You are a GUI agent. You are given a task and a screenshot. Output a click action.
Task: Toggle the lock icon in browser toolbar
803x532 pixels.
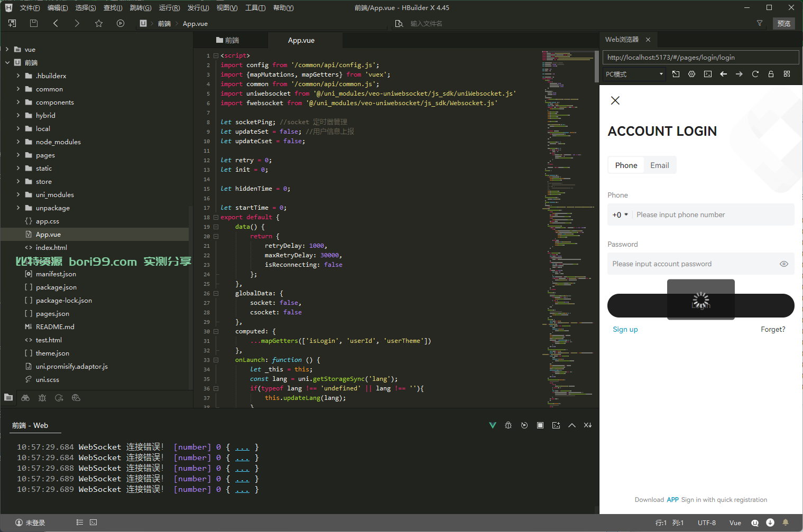pyautogui.click(x=771, y=74)
